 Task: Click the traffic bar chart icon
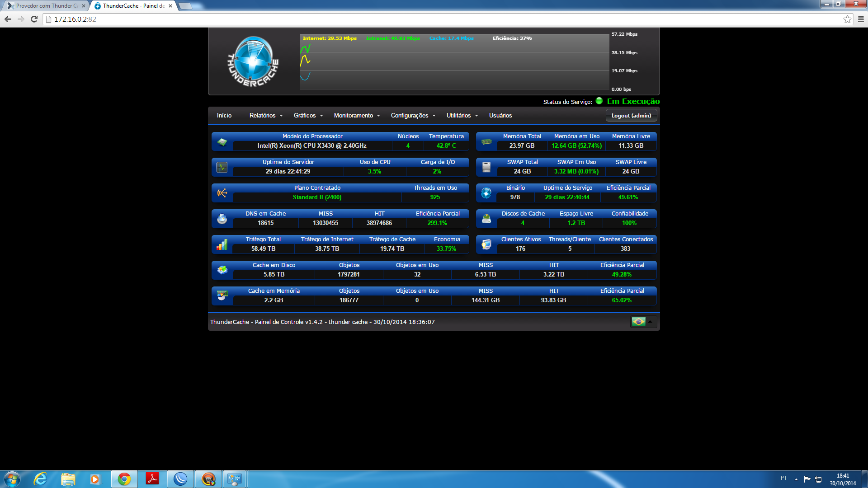coord(222,245)
